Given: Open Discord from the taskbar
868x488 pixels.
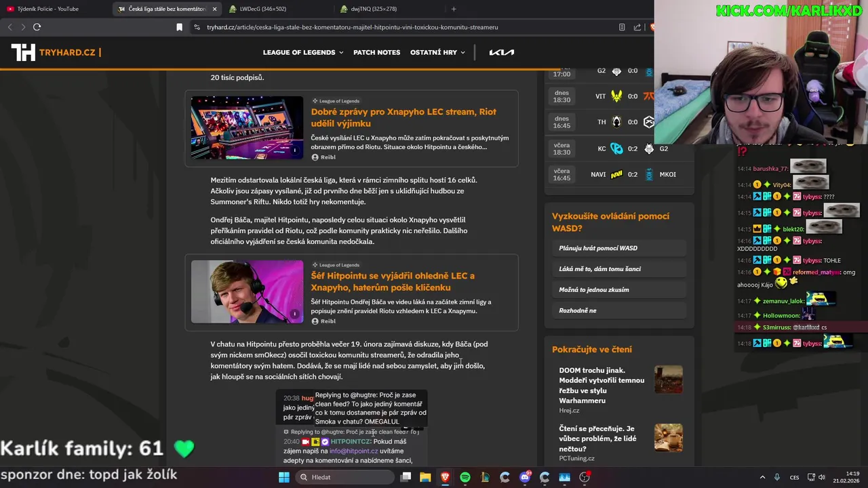Looking at the screenshot, I should (x=525, y=477).
